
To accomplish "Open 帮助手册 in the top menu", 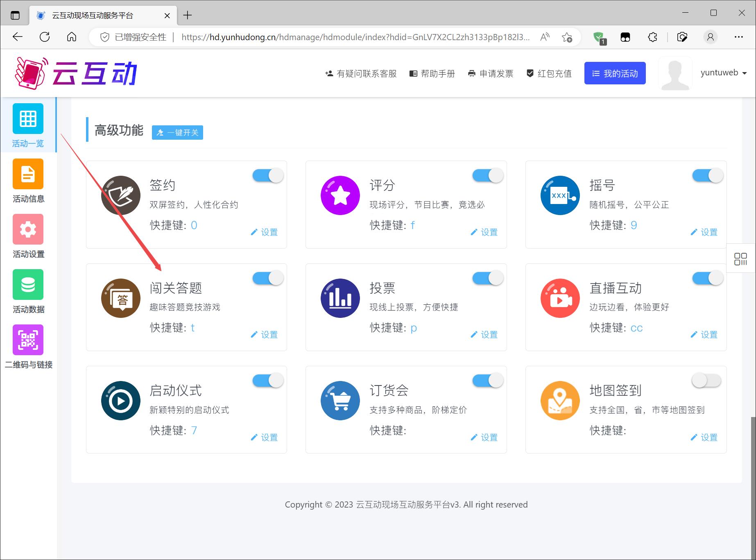I will [x=432, y=74].
